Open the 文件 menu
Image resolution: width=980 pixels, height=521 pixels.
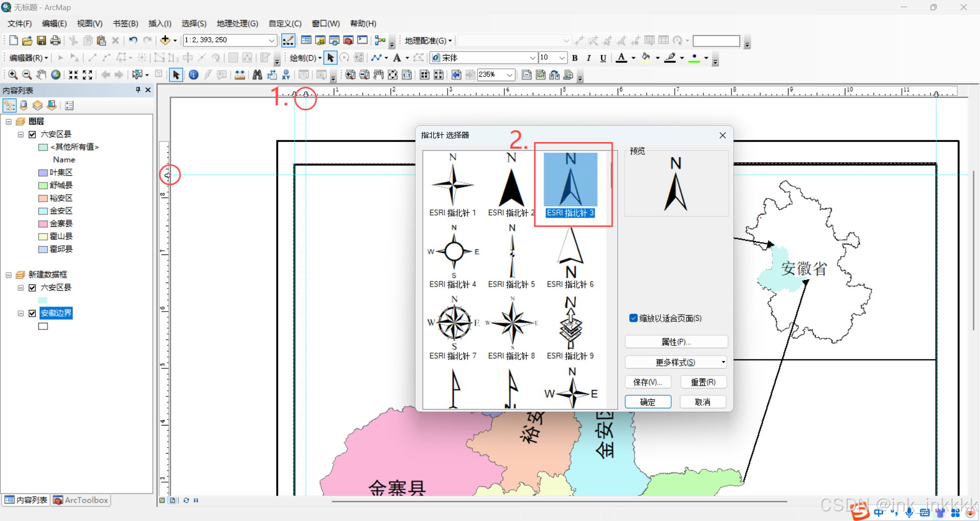[20, 23]
